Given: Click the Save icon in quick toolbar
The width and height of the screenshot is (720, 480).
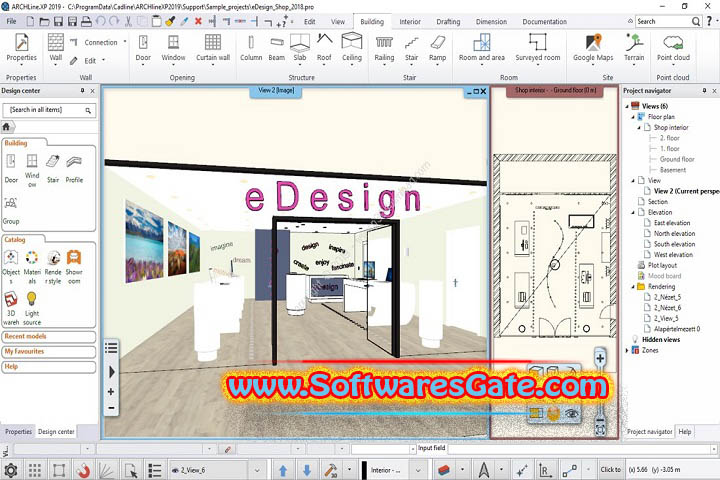Looking at the screenshot, I should (x=58, y=21).
